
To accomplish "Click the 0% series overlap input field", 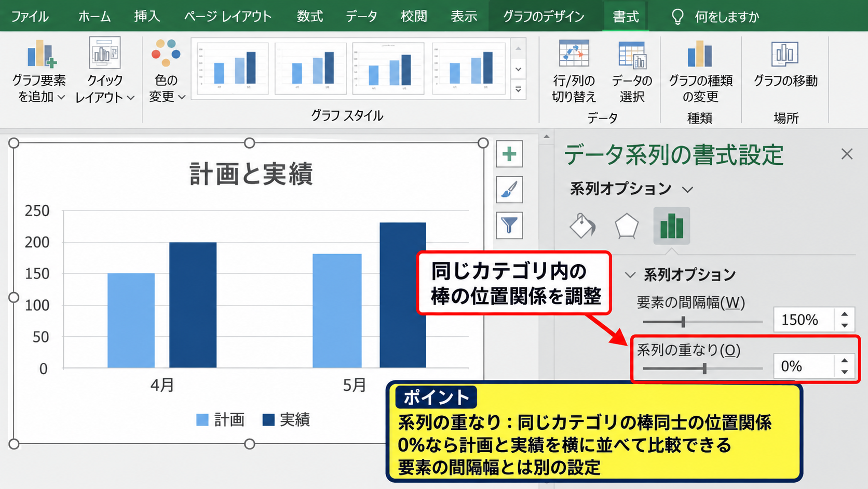I will (804, 366).
